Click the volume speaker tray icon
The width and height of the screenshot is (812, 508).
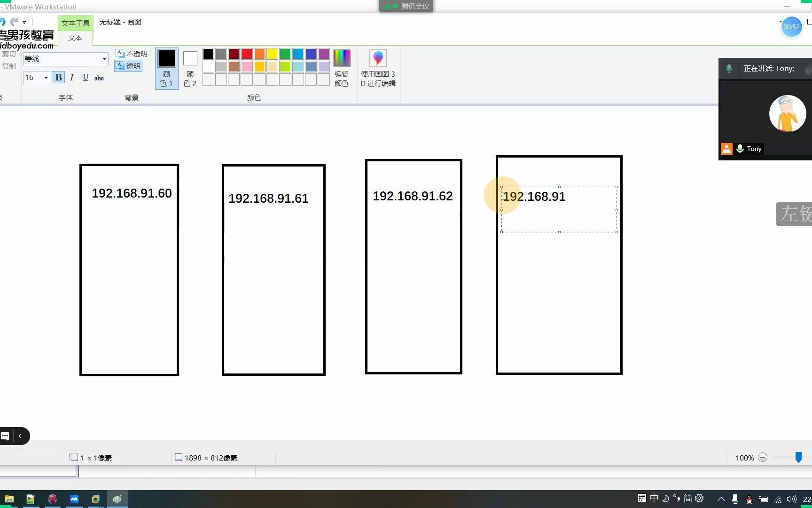pos(792,499)
